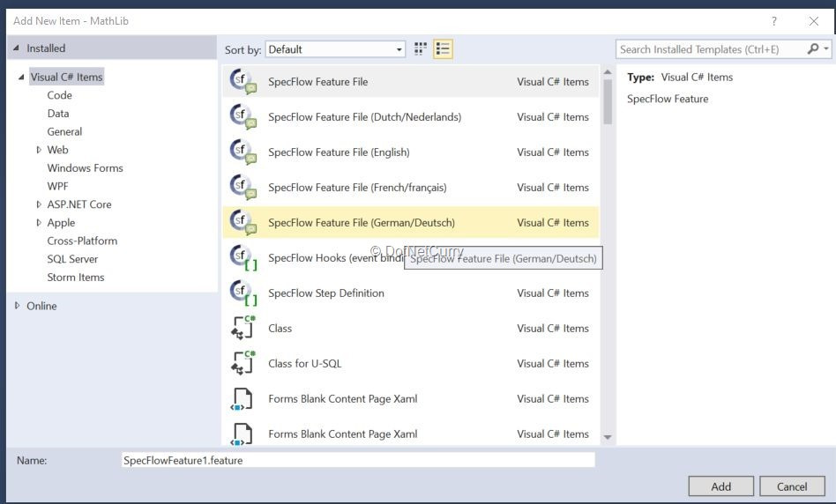Screen dimensions: 836x504
Task: Select the Class for U-SQL label
Action: (x=304, y=363)
